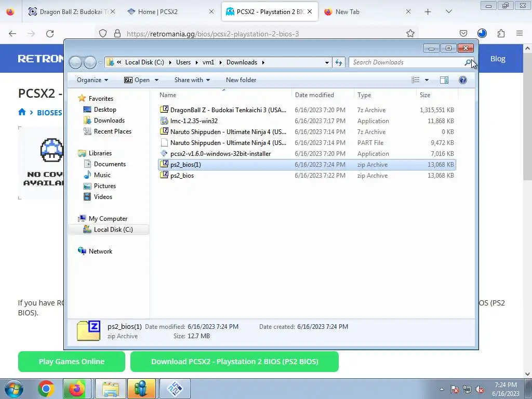Open the PCSX2 taskbar icon
Image resolution: width=532 pixels, height=399 pixels.
coord(175,389)
